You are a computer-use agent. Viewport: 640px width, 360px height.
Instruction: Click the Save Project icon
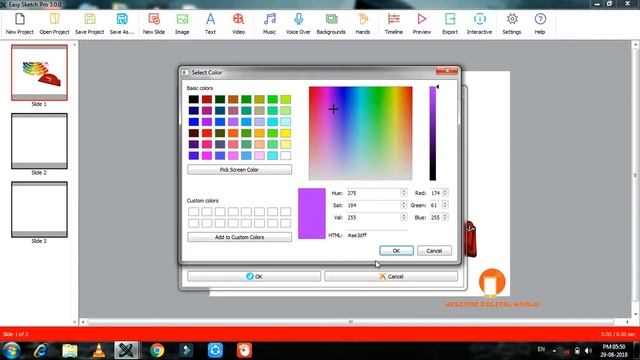point(89,24)
